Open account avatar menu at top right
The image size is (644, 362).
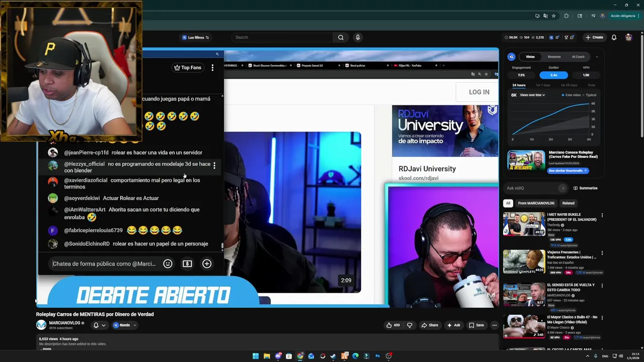(628, 37)
